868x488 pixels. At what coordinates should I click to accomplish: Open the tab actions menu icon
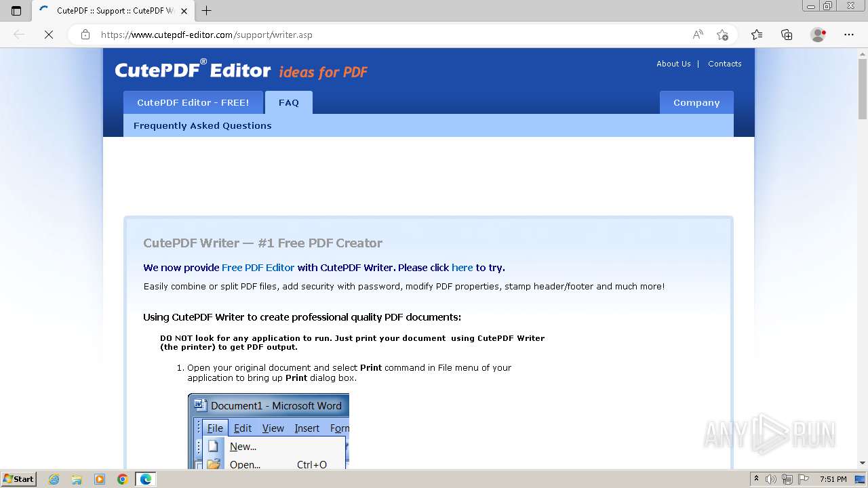pyautogui.click(x=16, y=11)
